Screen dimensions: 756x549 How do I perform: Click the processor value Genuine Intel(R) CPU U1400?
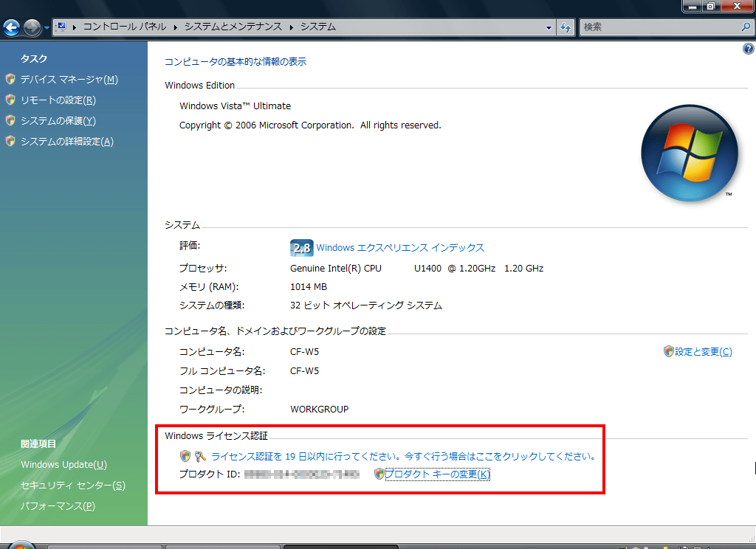(416, 269)
